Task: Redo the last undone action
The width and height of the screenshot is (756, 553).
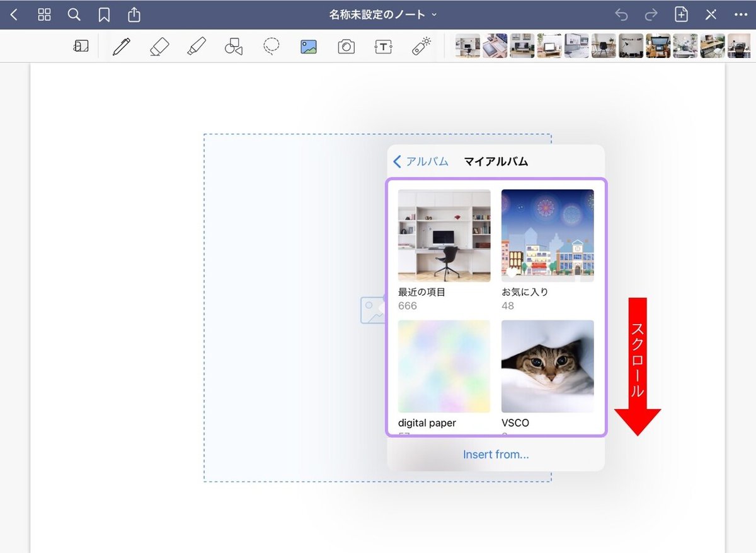Action: [x=651, y=15]
